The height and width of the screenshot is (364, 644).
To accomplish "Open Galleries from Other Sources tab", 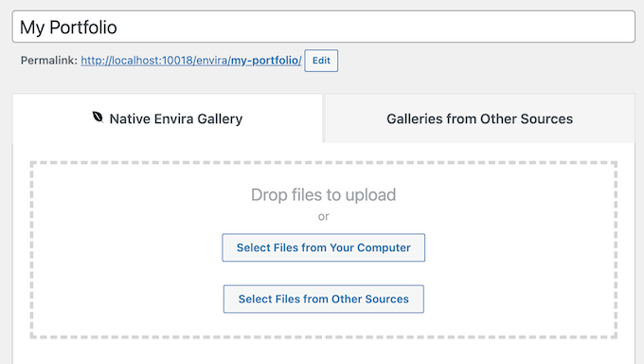I will point(480,118).
